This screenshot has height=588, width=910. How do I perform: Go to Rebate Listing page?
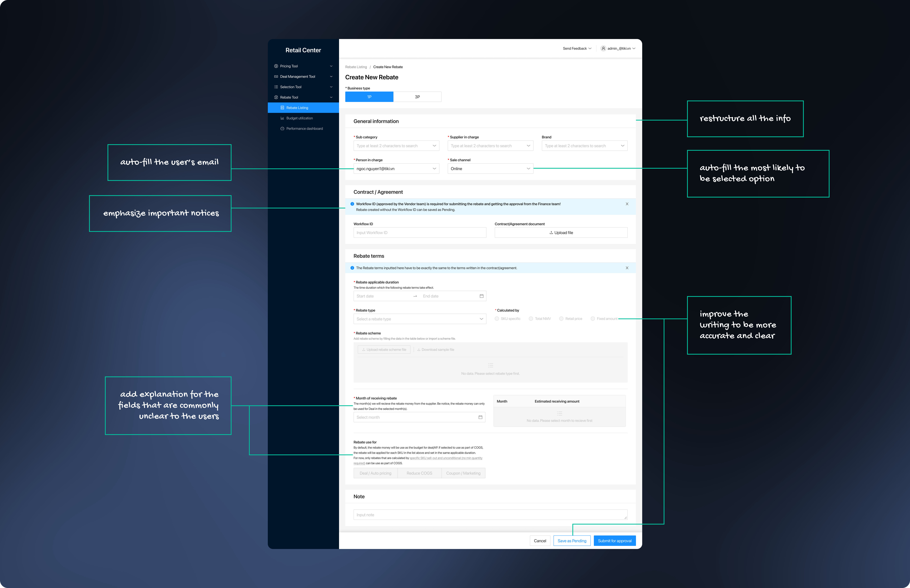tap(303, 108)
